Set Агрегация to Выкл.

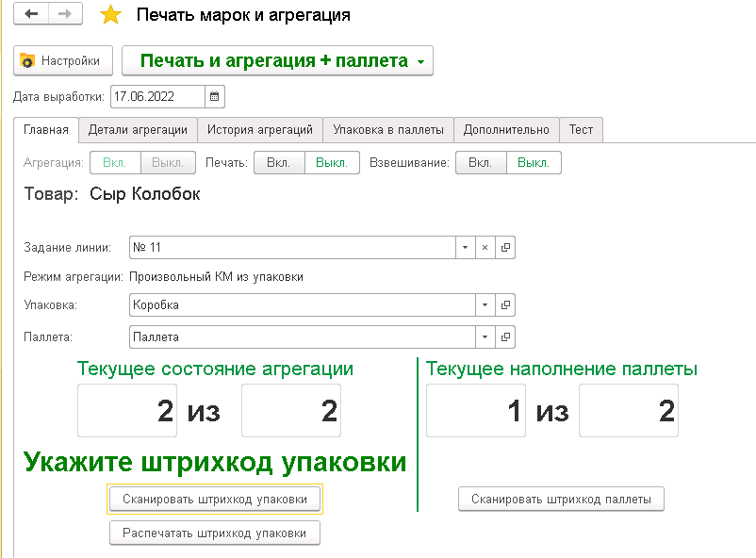click(x=168, y=162)
